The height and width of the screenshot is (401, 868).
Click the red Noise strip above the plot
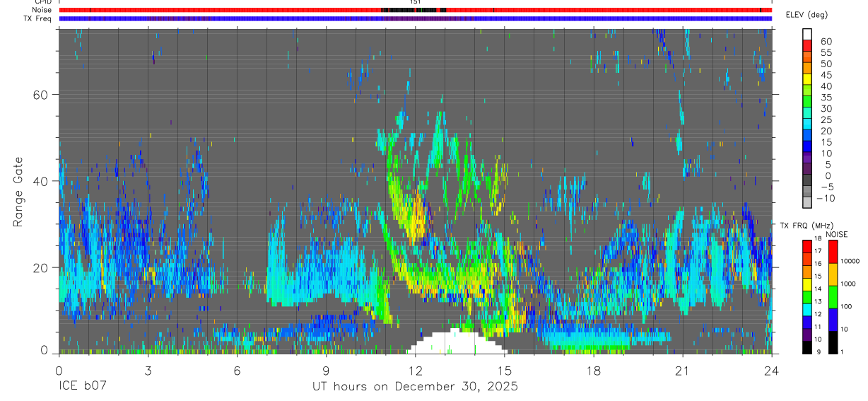tap(415, 10)
